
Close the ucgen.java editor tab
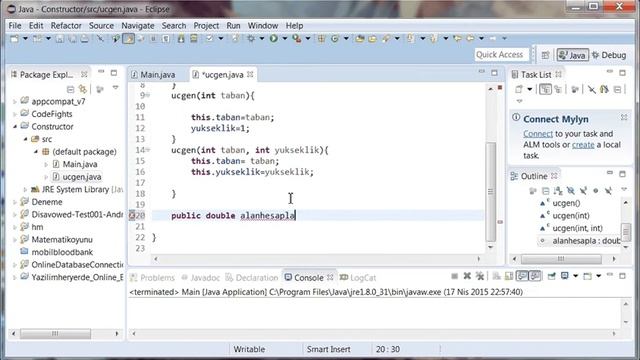[x=250, y=74]
